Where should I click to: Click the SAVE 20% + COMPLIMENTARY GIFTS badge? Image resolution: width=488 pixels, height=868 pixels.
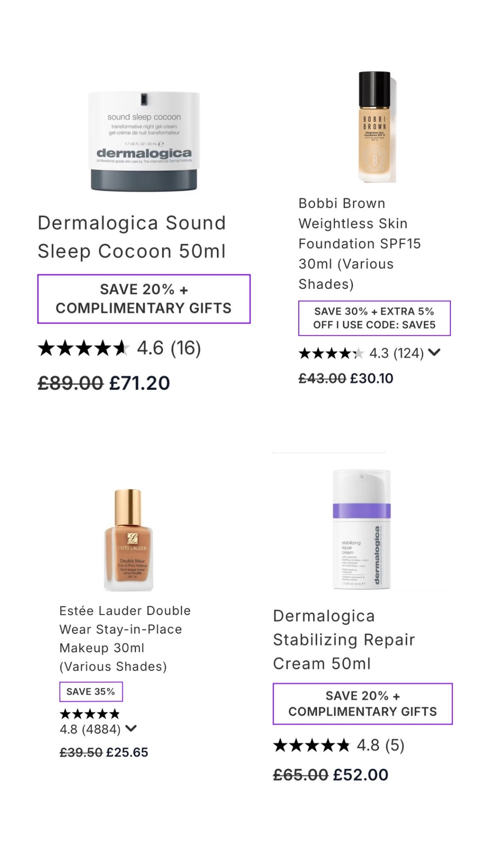144,300
